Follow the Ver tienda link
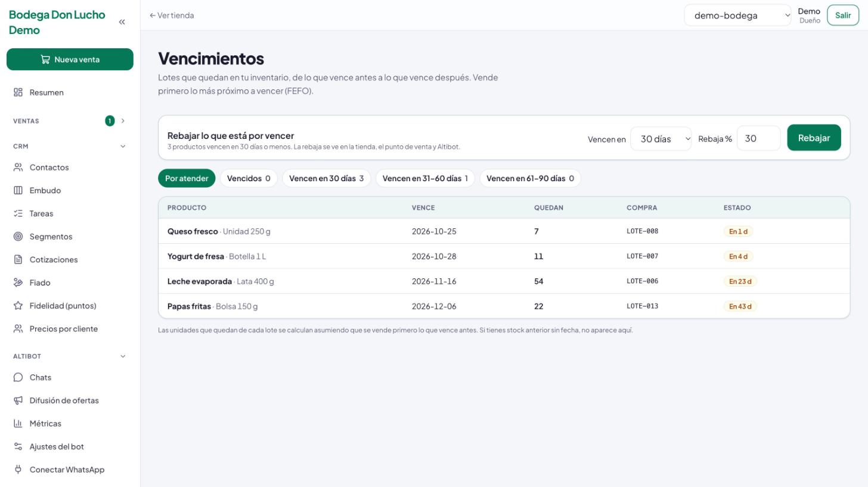This screenshot has width=868, height=487. pos(172,15)
